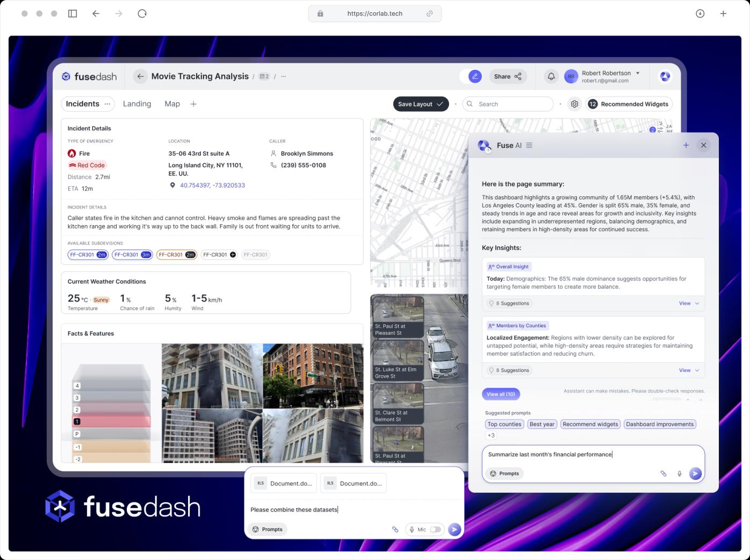
Task: Toggle the Mic switch in combine datasets box
Action: pos(435,529)
